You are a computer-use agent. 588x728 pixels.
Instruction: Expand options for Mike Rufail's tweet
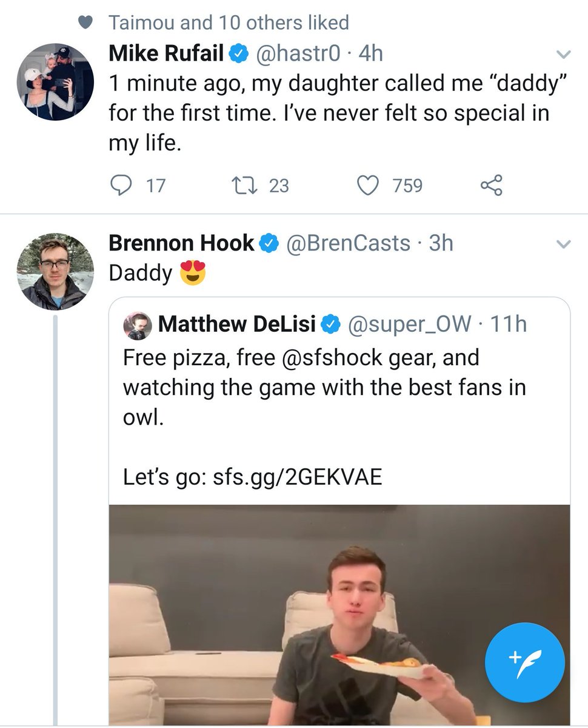[564, 55]
